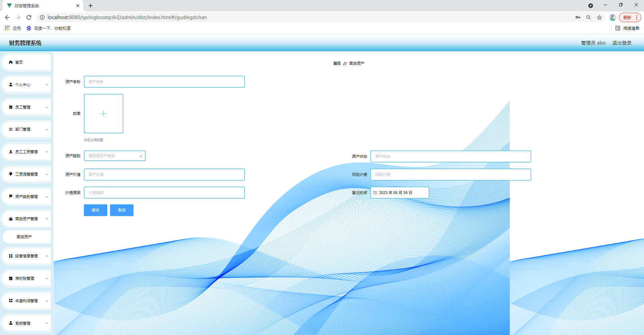Viewport: 644px width, 335px height.
Task: Expand the 员工工资管理 menu chevron
Action: click(x=47, y=152)
